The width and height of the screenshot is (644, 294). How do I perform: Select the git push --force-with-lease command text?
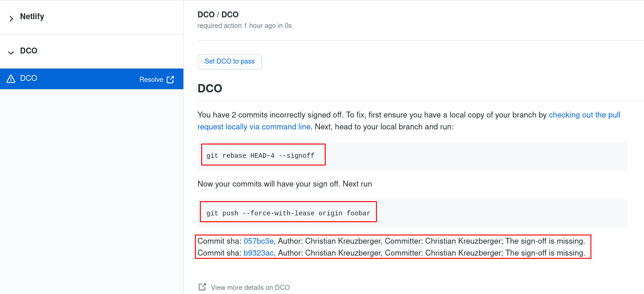(x=288, y=213)
